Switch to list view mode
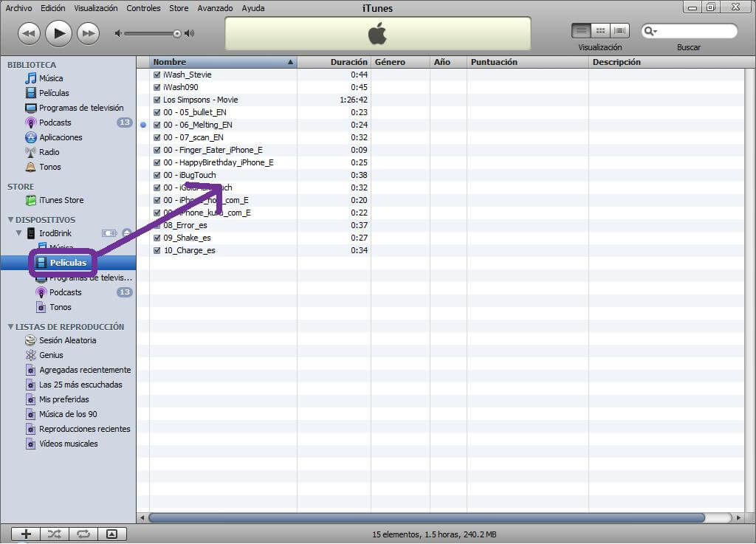 pyautogui.click(x=582, y=31)
